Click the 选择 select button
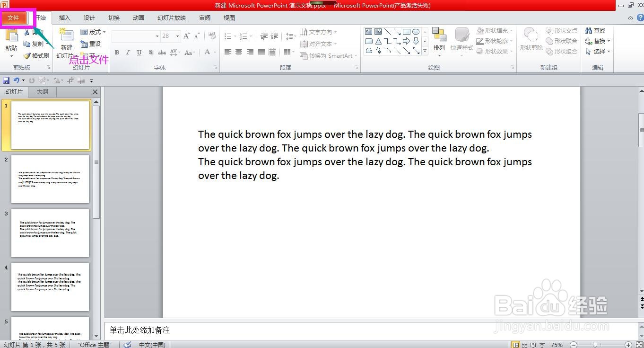Image resolution: width=644 pixels, height=348 pixels. (x=598, y=51)
